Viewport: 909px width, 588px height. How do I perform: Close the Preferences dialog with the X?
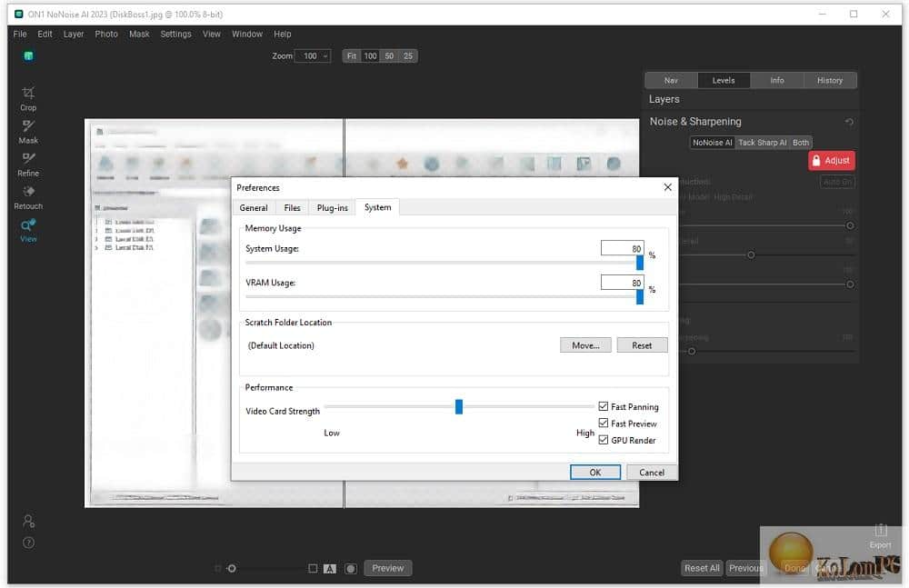pos(668,187)
